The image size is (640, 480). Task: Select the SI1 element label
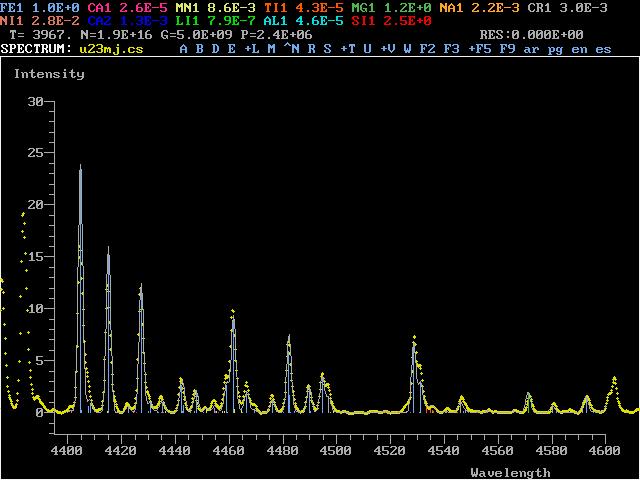pyautogui.click(x=364, y=20)
